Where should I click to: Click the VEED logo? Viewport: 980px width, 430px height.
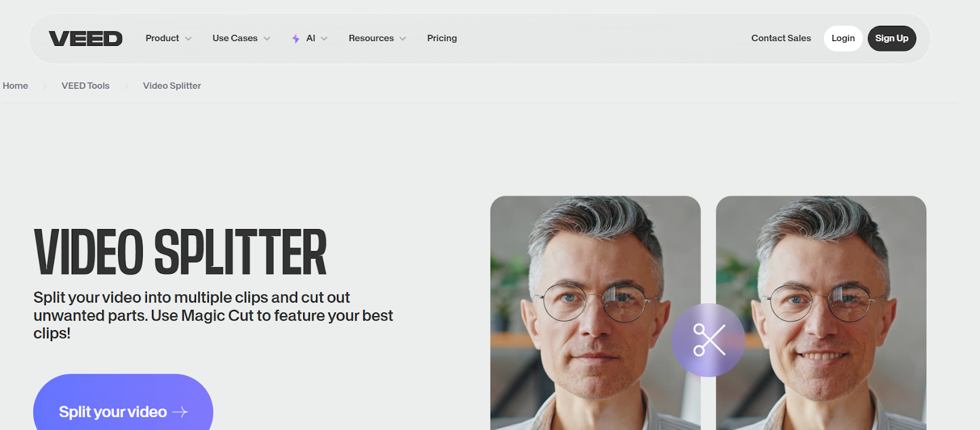[x=86, y=39]
